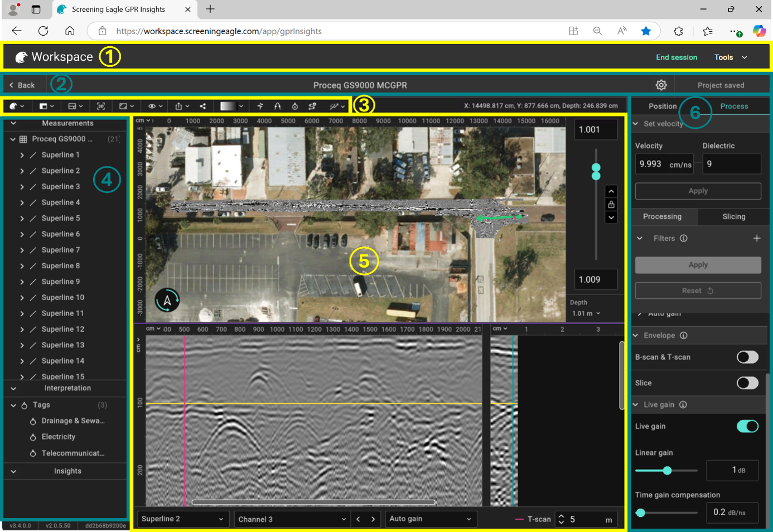This screenshot has width=773, height=532.
Task: Click the share icon in toolbar
Action: point(203,106)
